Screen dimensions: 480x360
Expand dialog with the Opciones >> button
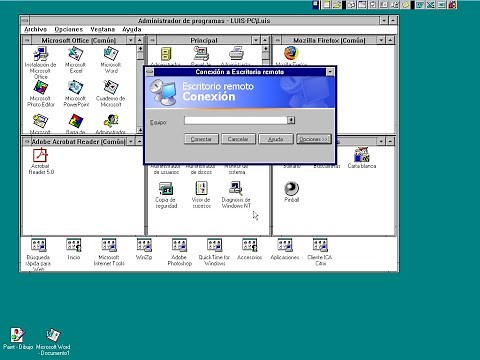tap(314, 139)
